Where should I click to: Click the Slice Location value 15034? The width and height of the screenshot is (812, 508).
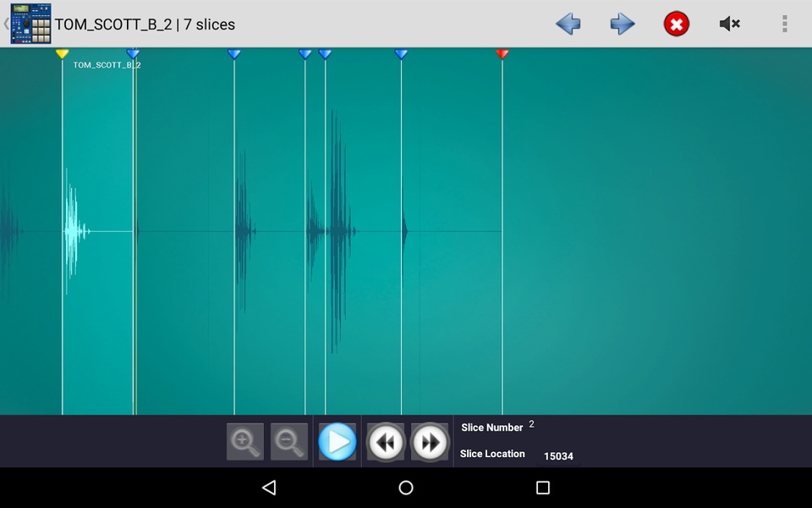558,456
